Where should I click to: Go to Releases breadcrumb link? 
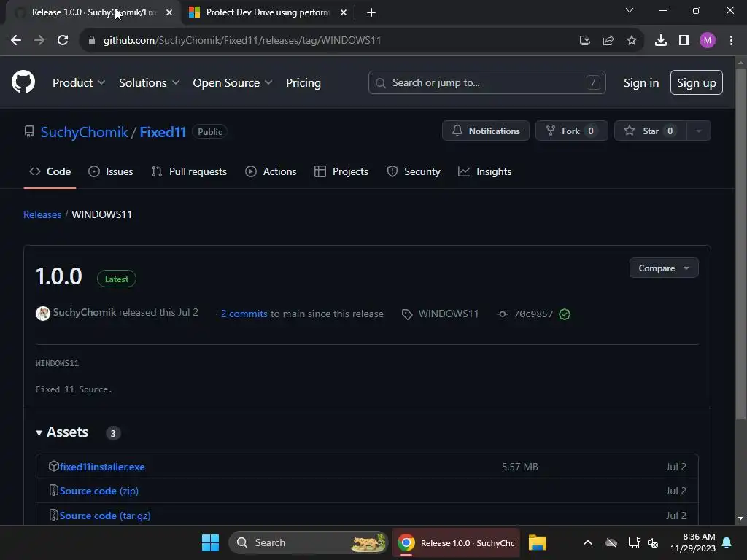pyautogui.click(x=42, y=214)
